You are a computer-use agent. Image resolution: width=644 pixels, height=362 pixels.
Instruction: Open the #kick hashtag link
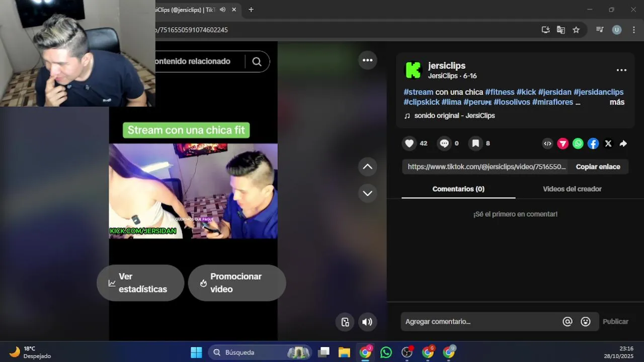(526, 92)
